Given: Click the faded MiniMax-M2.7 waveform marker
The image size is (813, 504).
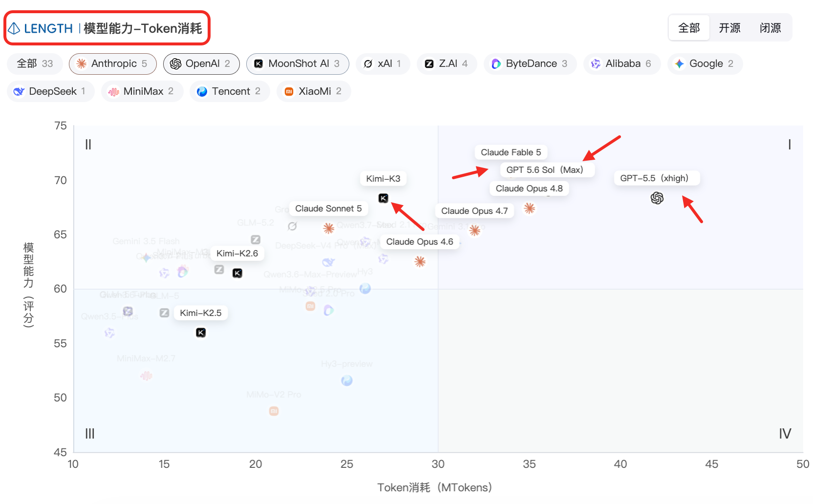Looking at the screenshot, I should (146, 376).
